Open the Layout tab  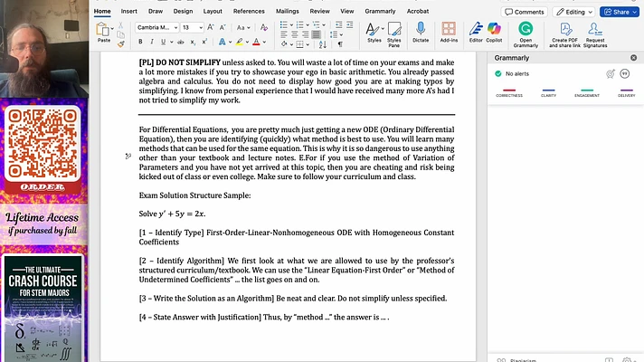click(x=213, y=11)
